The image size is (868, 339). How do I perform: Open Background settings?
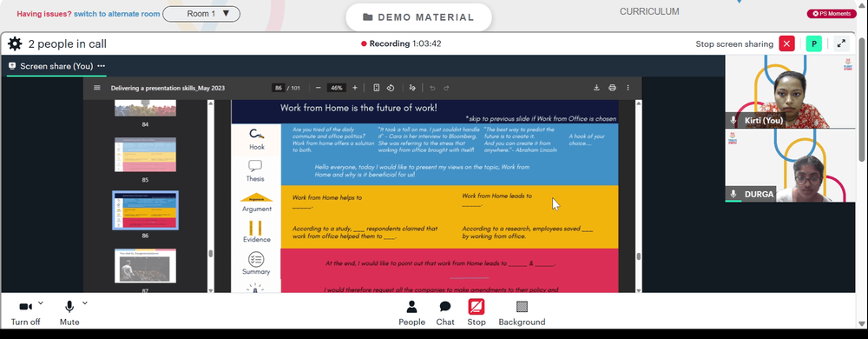tap(522, 313)
